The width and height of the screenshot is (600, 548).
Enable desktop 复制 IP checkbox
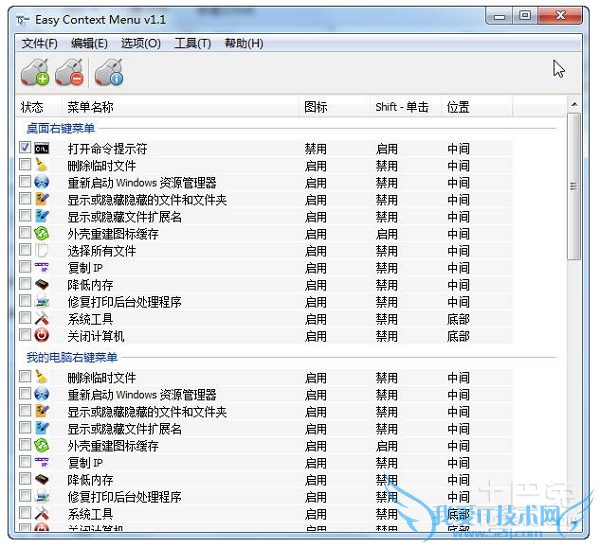(25, 266)
